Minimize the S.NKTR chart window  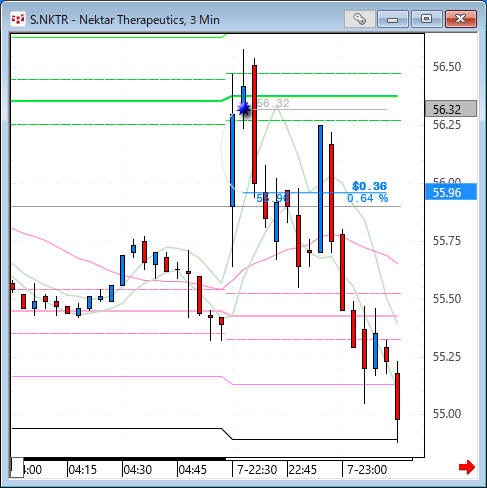pyautogui.click(x=393, y=19)
